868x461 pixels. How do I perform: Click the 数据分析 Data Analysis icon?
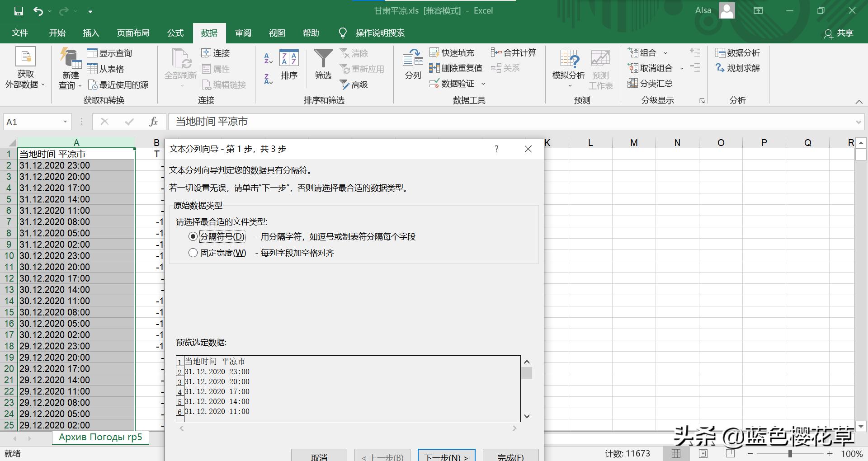pos(738,52)
